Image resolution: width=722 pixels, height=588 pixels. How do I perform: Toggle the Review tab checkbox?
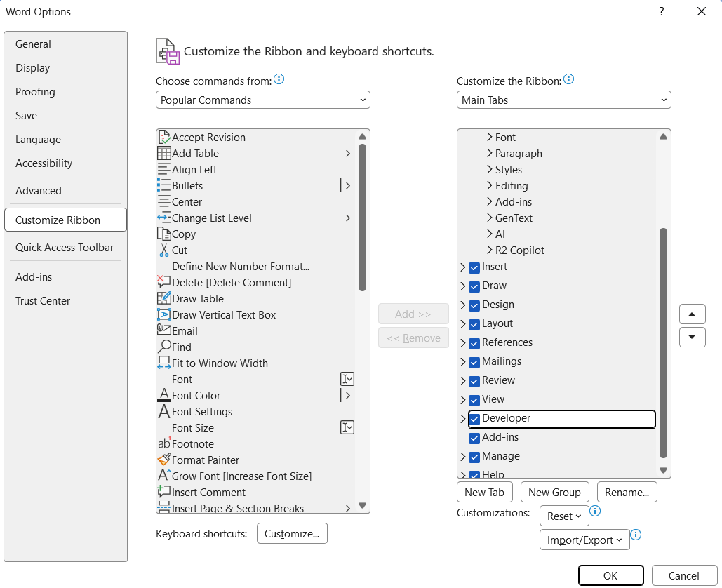[474, 381]
